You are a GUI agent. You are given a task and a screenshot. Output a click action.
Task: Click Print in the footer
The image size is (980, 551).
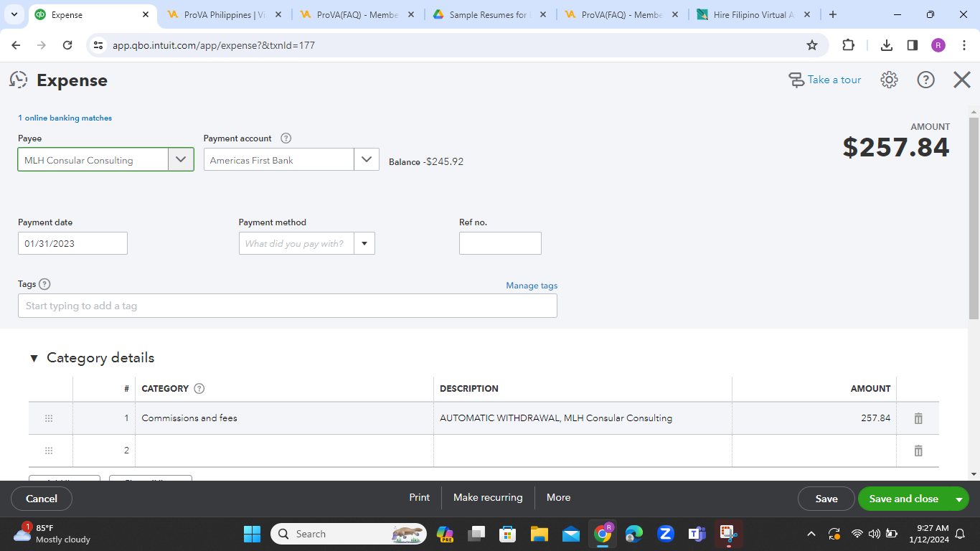pos(420,497)
